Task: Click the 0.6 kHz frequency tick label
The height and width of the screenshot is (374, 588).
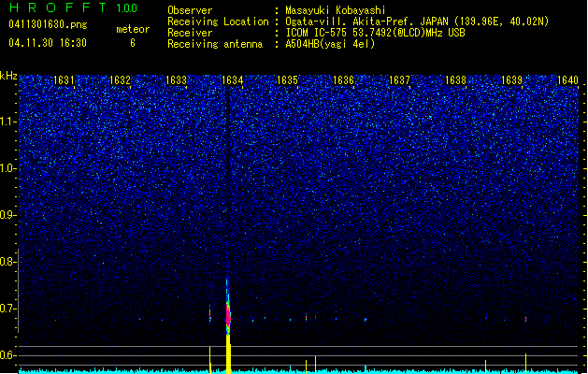Action: (7, 355)
